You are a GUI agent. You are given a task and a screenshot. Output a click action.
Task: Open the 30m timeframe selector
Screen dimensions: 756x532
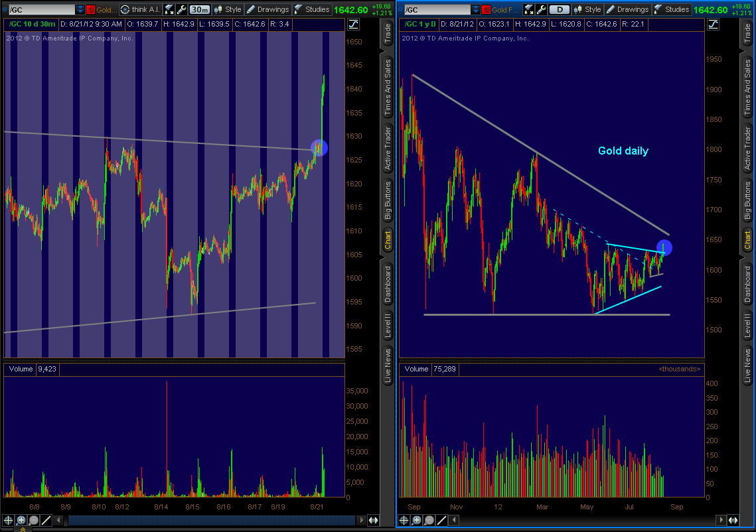point(200,9)
